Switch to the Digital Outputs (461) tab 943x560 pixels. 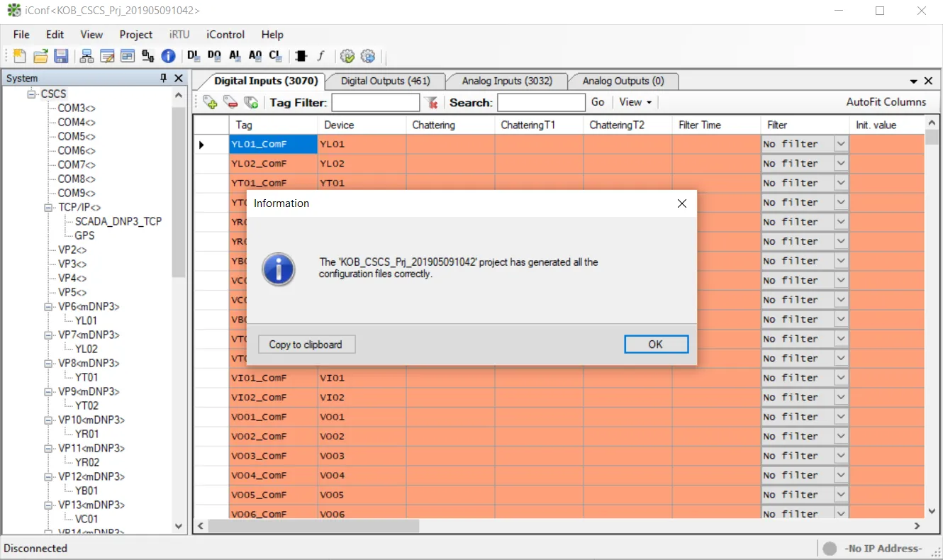(x=386, y=81)
